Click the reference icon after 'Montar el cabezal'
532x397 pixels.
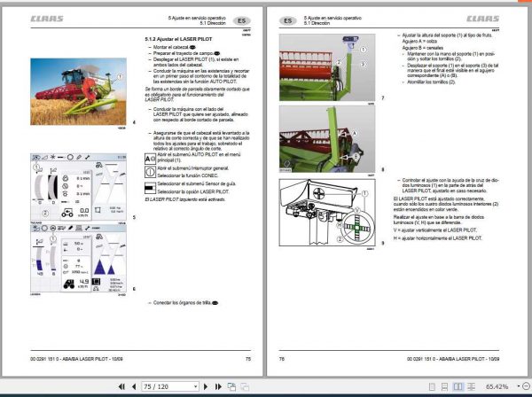pos(192,48)
